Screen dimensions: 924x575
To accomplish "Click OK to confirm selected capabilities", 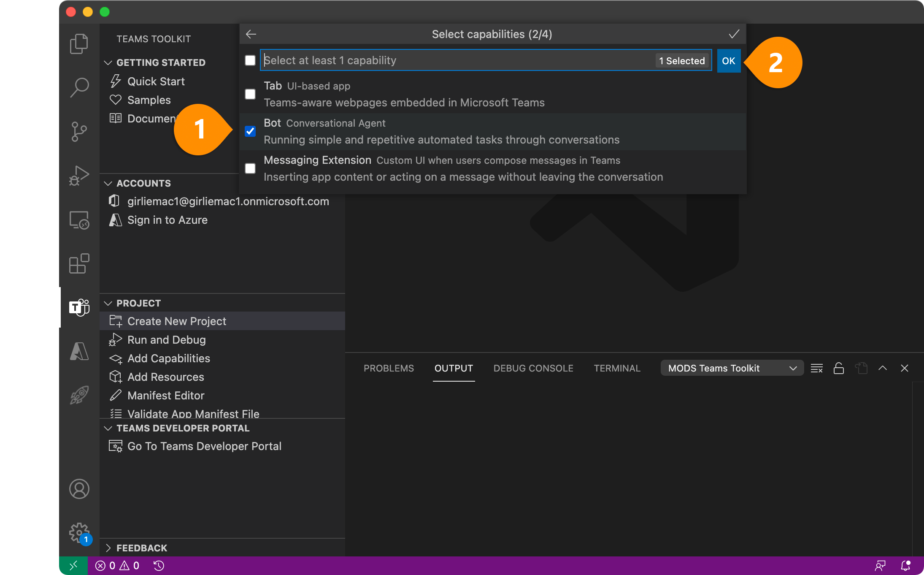I will point(729,60).
